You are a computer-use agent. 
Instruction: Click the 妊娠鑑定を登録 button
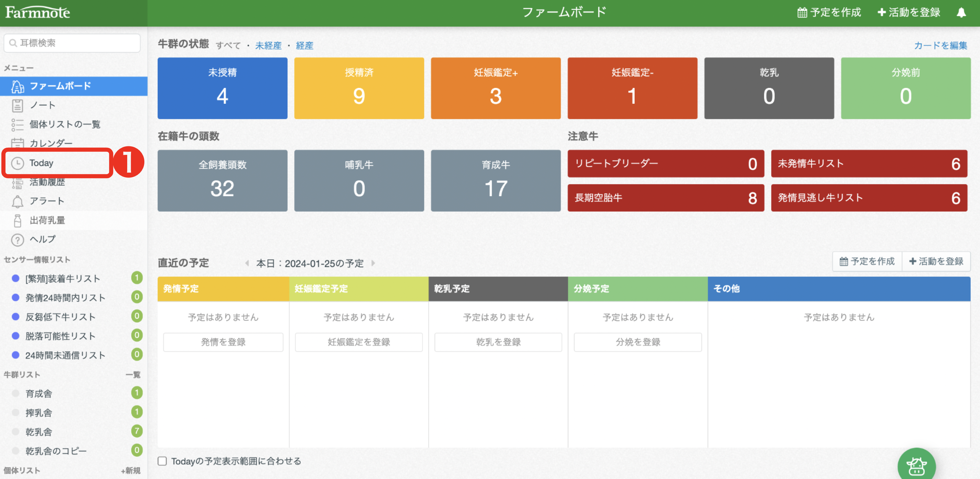pyautogui.click(x=359, y=342)
